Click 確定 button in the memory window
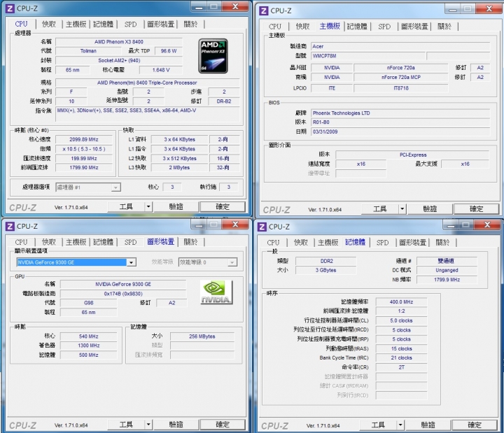 tap(475, 425)
